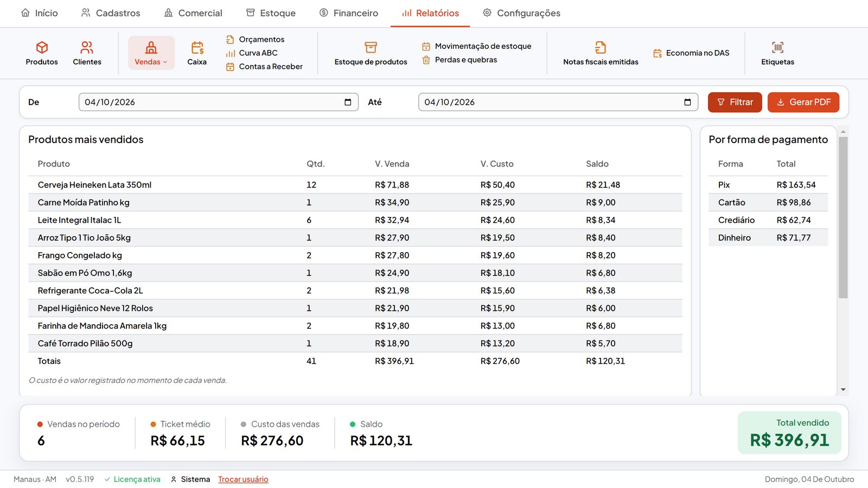Click the payment panel scrollbar thumb

[x=843, y=217]
